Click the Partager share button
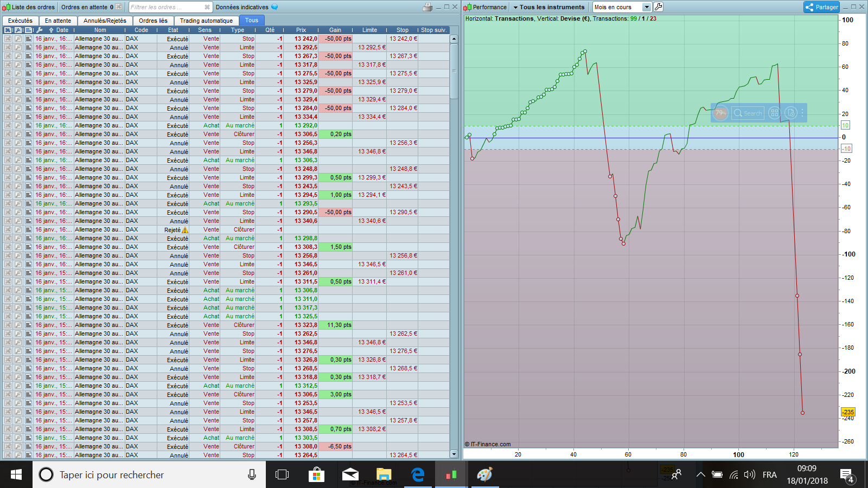This screenshot has height=488, width=868. [x=821, y=7]
